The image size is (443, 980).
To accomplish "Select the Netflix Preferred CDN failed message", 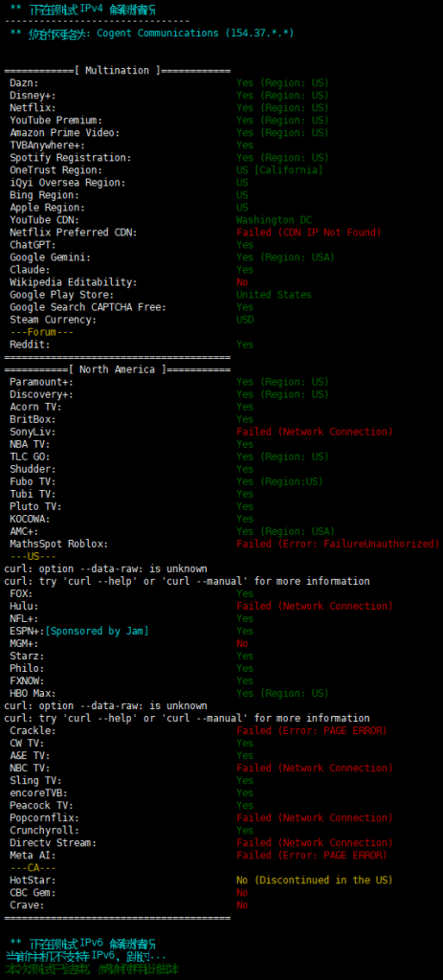I will [309, 233].
